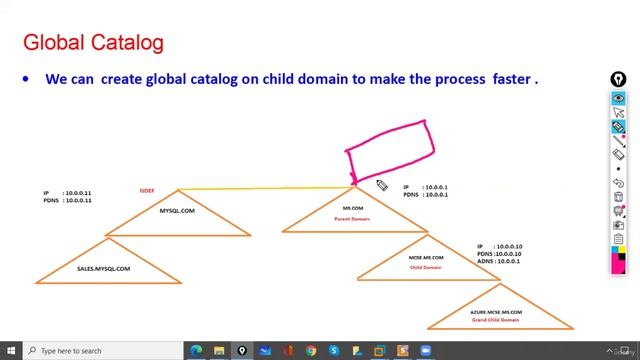
Task: Open the blue wave taskbar icon
Action: click(x=265, y=351)
